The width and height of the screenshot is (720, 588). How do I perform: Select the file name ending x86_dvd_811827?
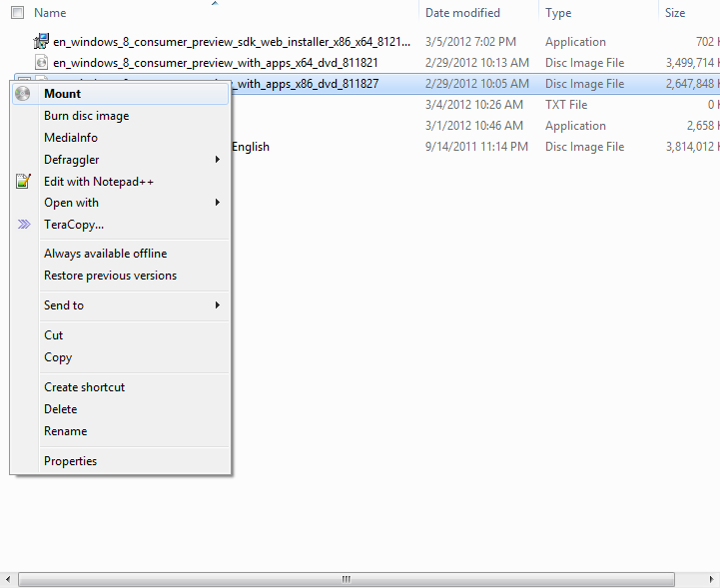tap(308, 84)
